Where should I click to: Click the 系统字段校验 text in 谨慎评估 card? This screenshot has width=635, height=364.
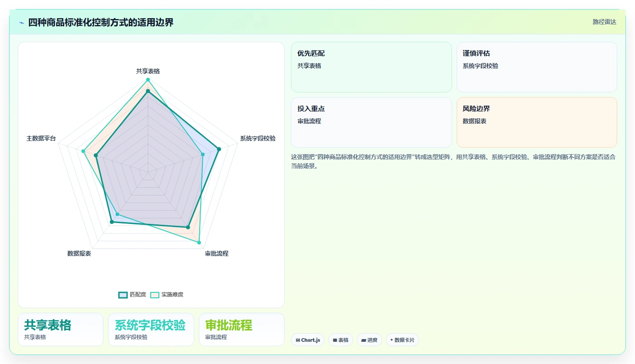[480, 66]
